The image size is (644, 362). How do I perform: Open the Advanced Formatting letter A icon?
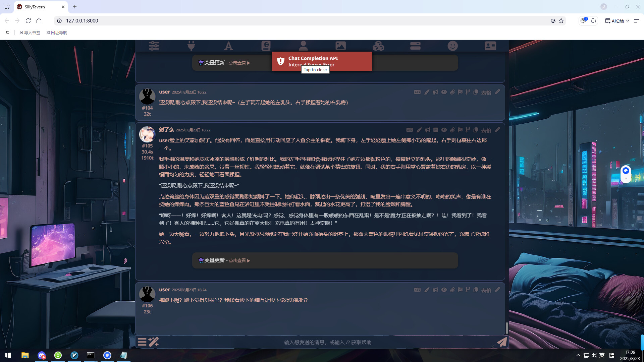pos(228,46)
